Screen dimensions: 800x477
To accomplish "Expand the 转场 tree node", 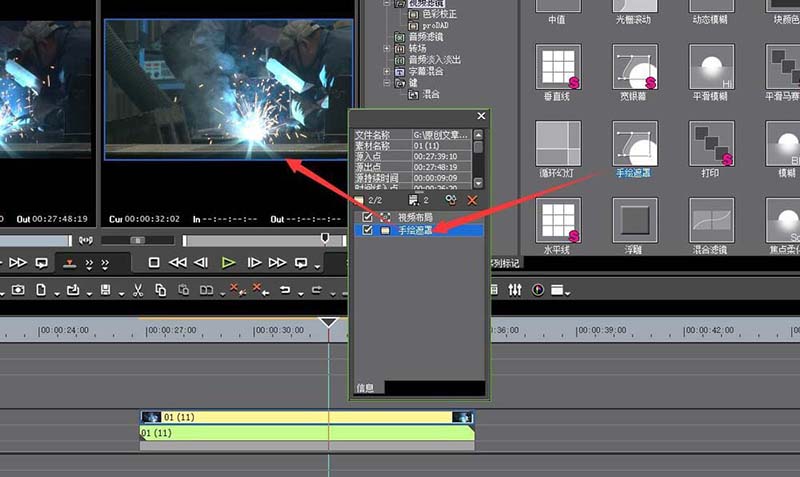I will [x=387, y=47].
